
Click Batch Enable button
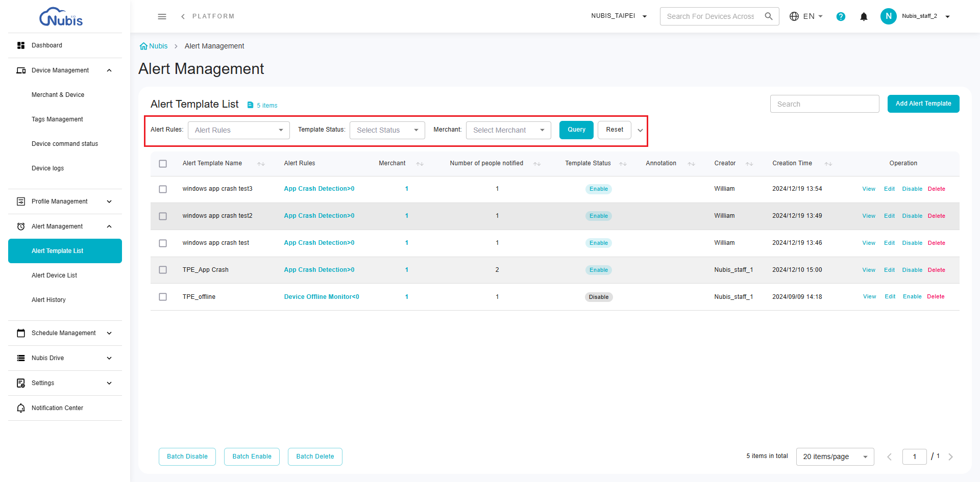252,456
